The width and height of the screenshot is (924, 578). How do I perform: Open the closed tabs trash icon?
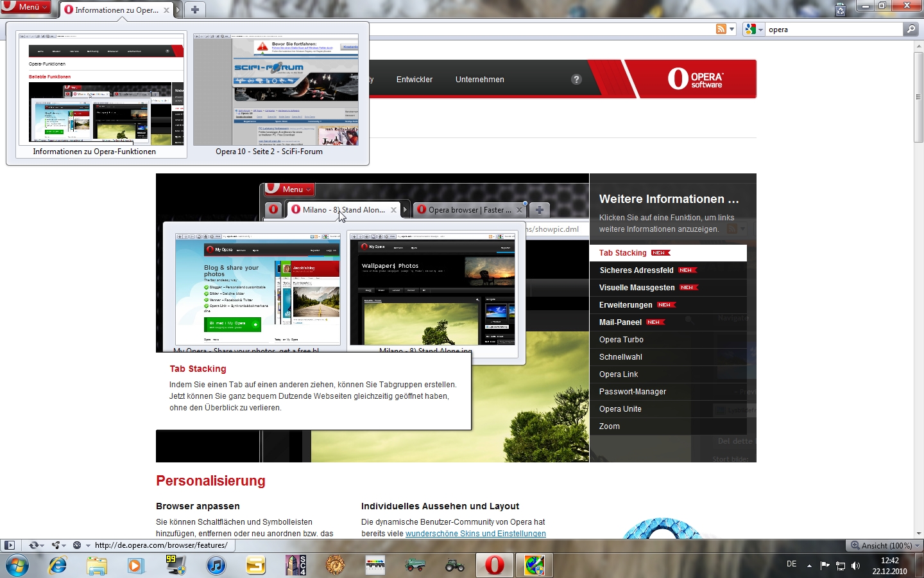(x=841, y=9)
